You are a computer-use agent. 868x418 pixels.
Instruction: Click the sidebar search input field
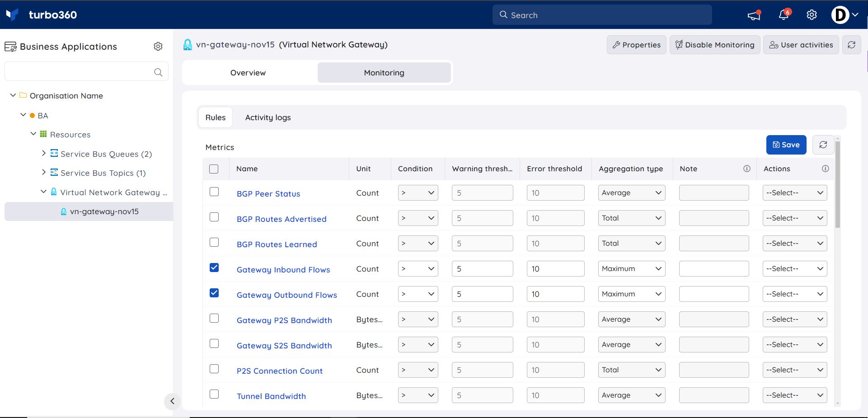click(x=86, y=71)
